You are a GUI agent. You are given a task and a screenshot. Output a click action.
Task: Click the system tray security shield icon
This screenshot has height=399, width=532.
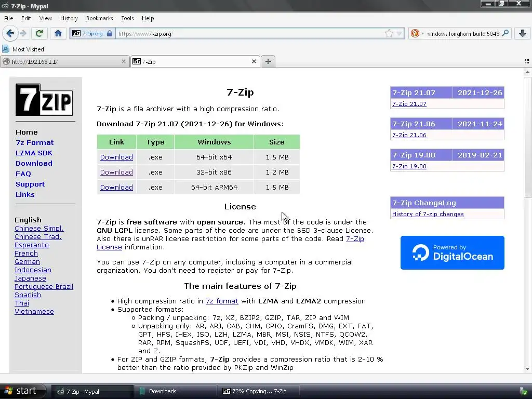click(x=524, y=391)
